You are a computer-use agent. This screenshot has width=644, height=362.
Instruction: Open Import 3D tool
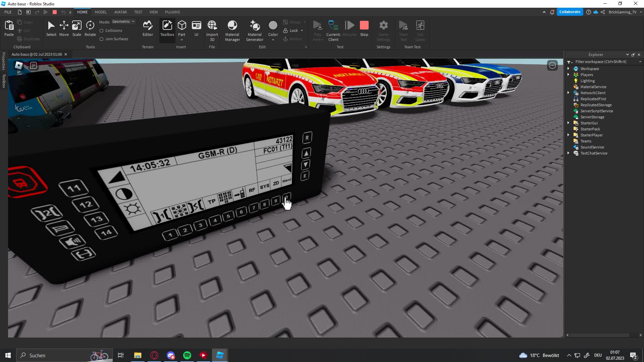click(212, 30)
